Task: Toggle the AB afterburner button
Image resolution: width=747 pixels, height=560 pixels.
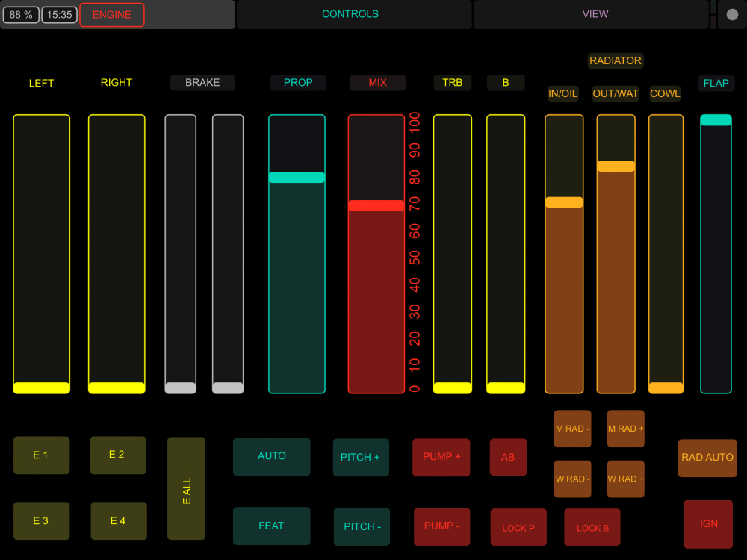Action: tap(508, 457)
